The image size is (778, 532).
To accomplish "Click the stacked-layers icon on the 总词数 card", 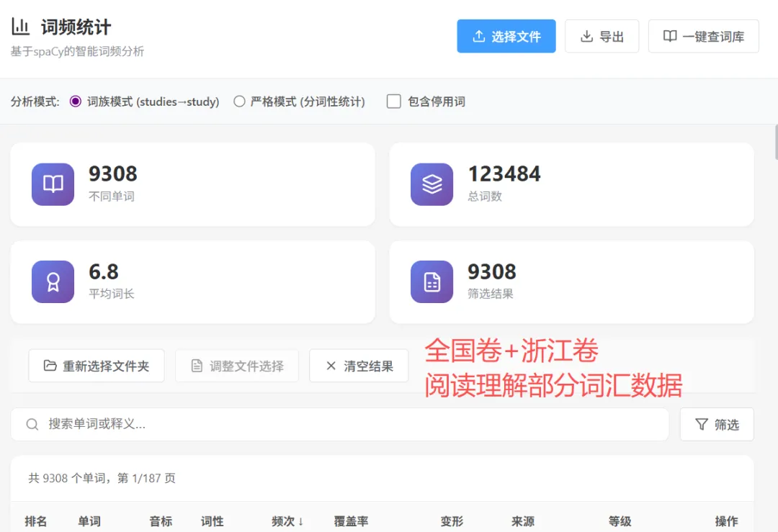I will coord(432,184).
